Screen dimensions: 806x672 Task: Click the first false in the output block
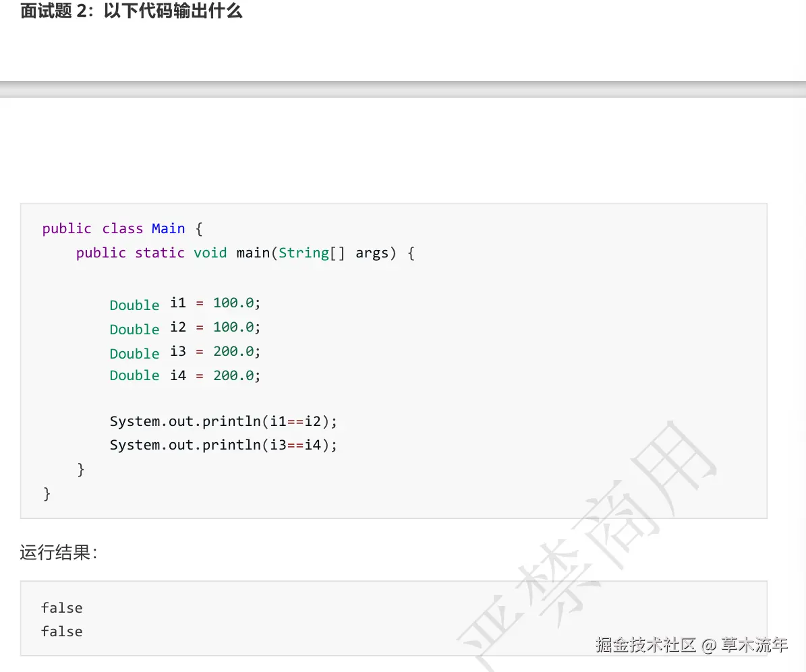(61, 607)
